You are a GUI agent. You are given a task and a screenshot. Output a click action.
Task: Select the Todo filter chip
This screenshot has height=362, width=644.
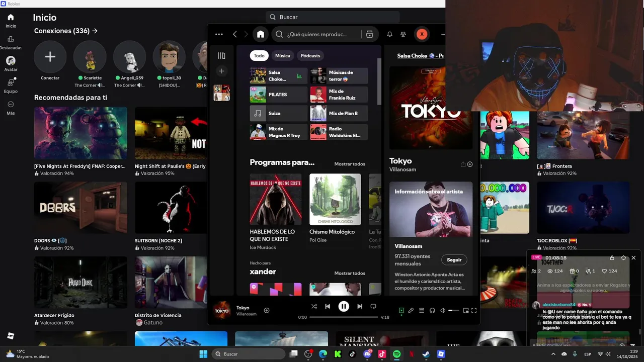click(259, 56)
